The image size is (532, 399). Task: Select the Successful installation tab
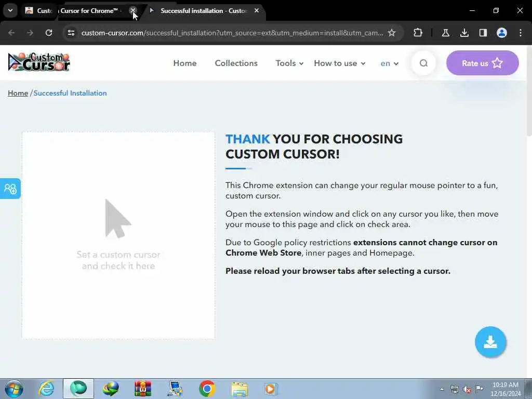(203, 11)
